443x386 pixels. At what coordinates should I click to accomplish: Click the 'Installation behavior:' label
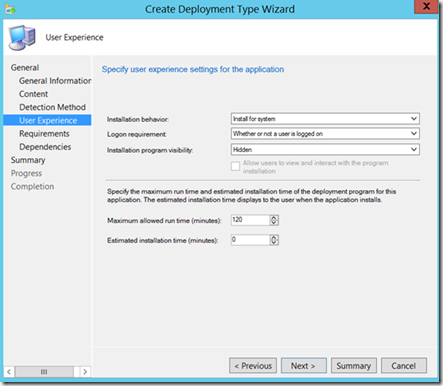(138, 119)
